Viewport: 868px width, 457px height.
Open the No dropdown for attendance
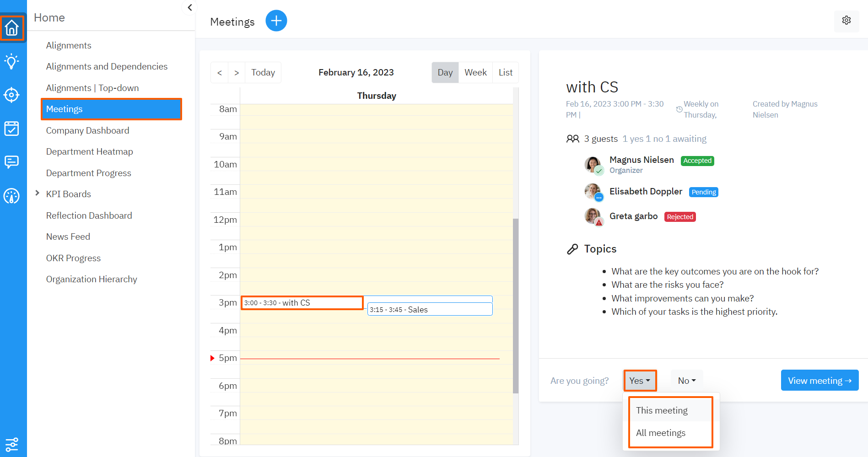(x=686, y=380)
